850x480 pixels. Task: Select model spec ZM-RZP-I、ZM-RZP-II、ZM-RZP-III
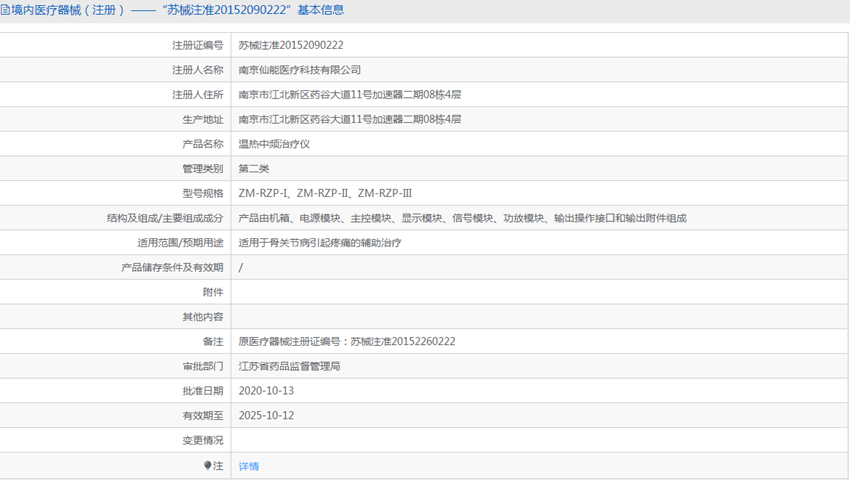[x=325, y=193]
